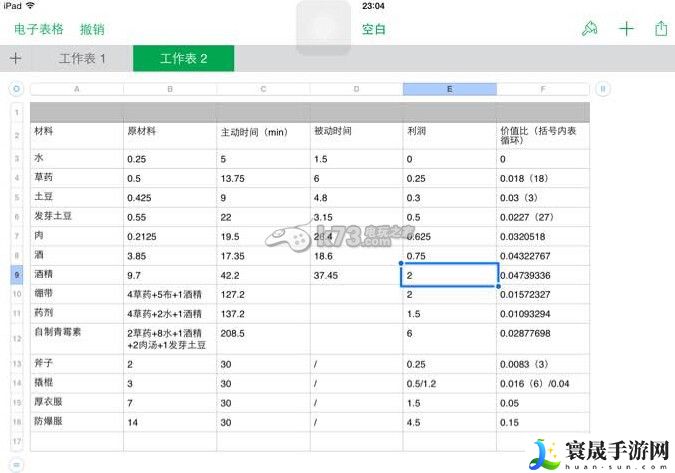Select highlighted column E header
This screenshot has height=473, width=675.
tap(450, 89)
